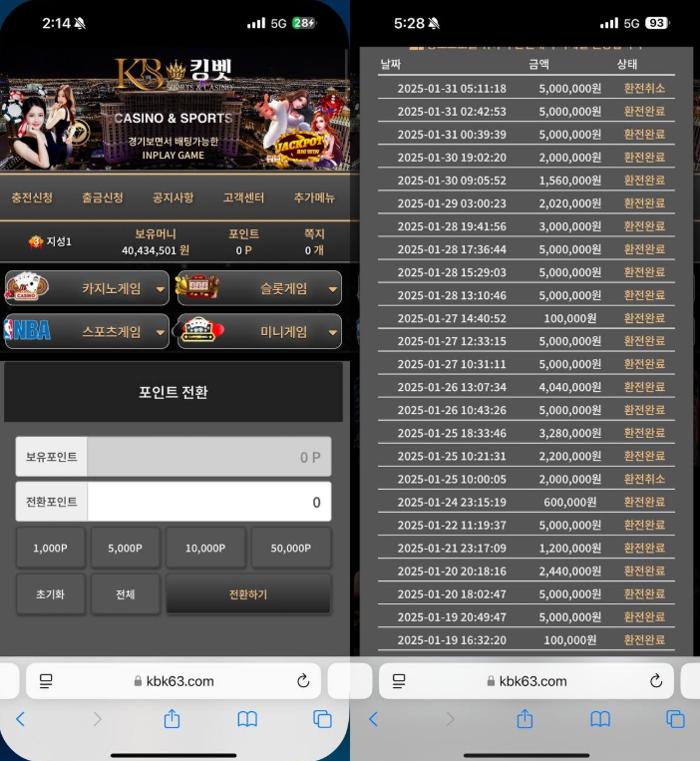Open the share sheet in left phone
The image size is (700, 761).
click(x=172, y=718)
